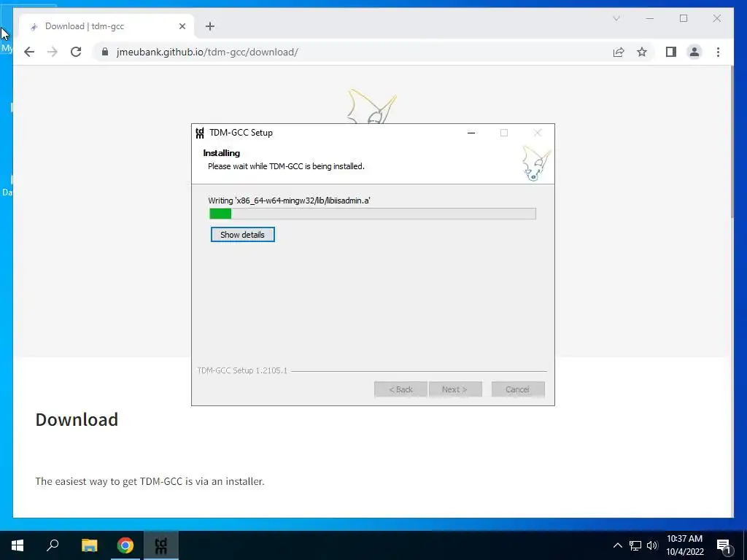Click TDM-GCC installer taskbar icon
Image resolution: width=747 pixels, height=560 pixels.
click(161, 545)
